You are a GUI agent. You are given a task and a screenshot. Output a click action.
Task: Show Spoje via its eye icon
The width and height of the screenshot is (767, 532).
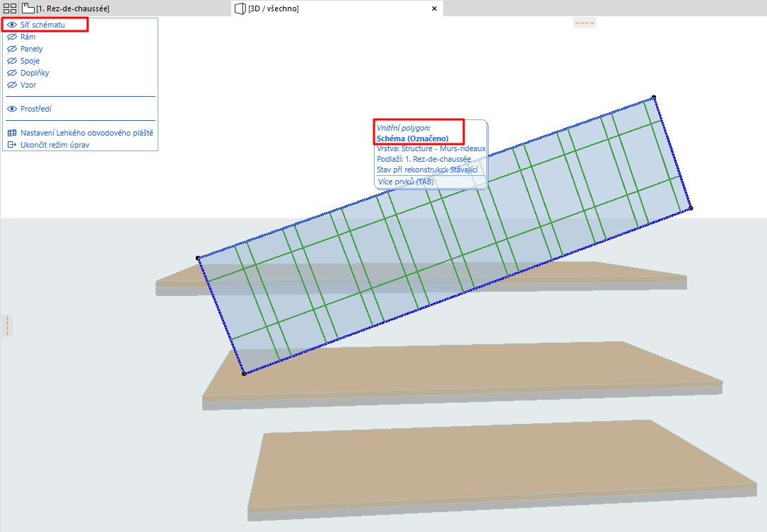coord(12,61)
